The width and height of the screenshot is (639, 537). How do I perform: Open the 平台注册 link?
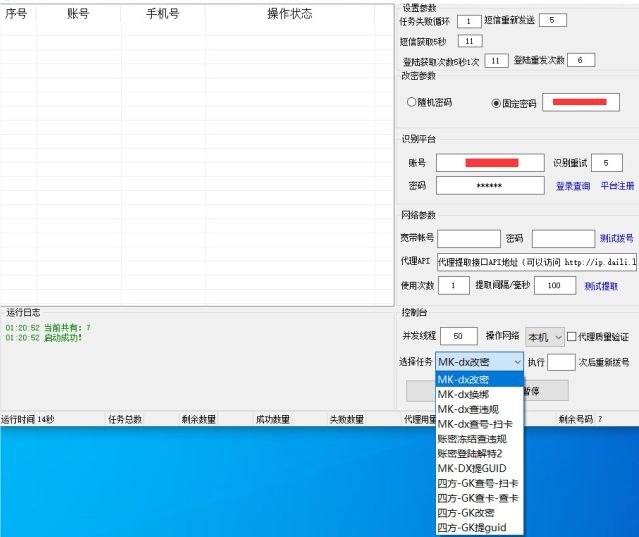pyautogui.click(x=616, y=186)
